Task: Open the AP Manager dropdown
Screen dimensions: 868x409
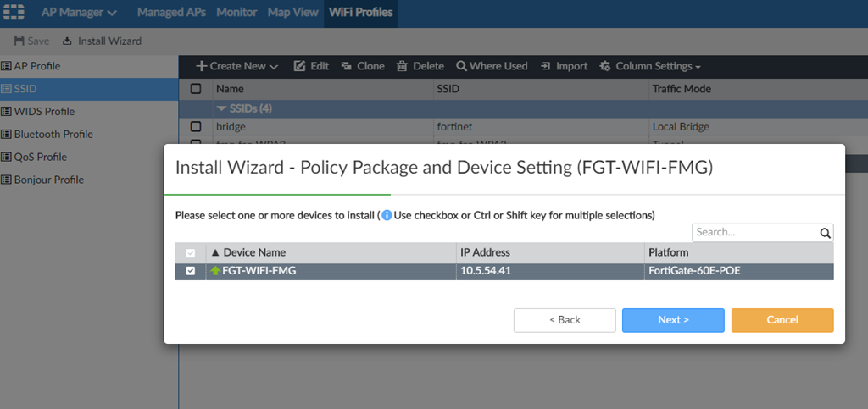Action: [79, 13]
